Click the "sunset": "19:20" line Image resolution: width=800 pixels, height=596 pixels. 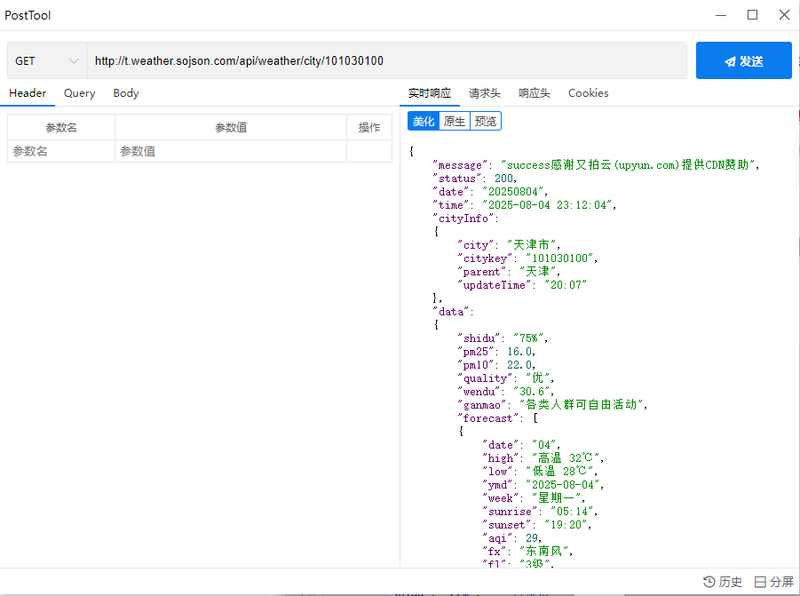click(537, 525)
